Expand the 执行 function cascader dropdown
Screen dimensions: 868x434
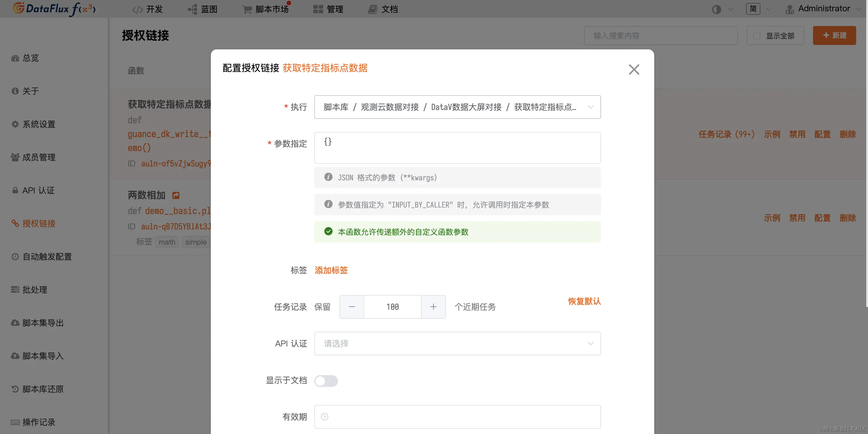tap(457, 107)
